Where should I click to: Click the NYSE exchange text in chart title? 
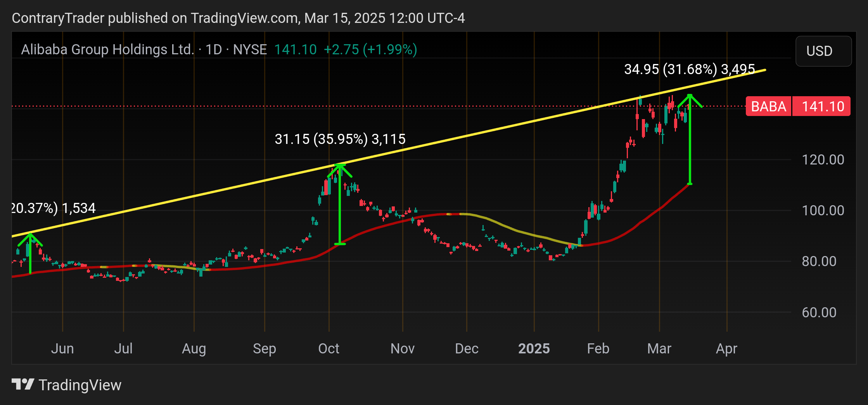coord(250,50)
